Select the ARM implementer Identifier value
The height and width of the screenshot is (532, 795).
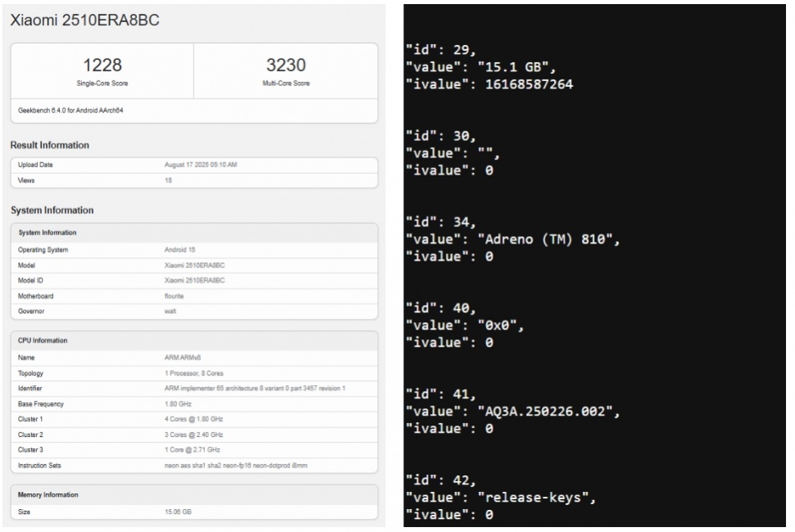(255, 389)
